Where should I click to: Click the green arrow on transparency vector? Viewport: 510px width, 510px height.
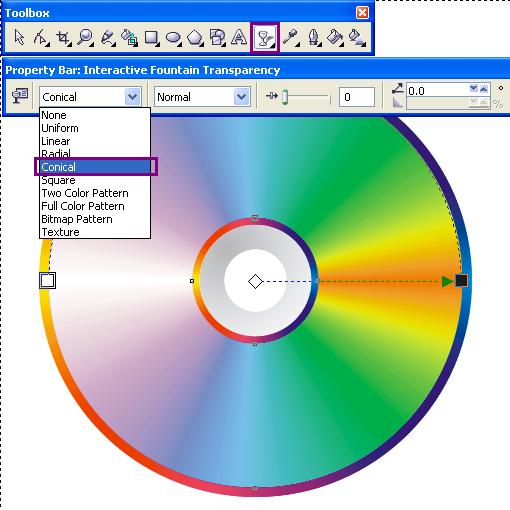[447, 281]
